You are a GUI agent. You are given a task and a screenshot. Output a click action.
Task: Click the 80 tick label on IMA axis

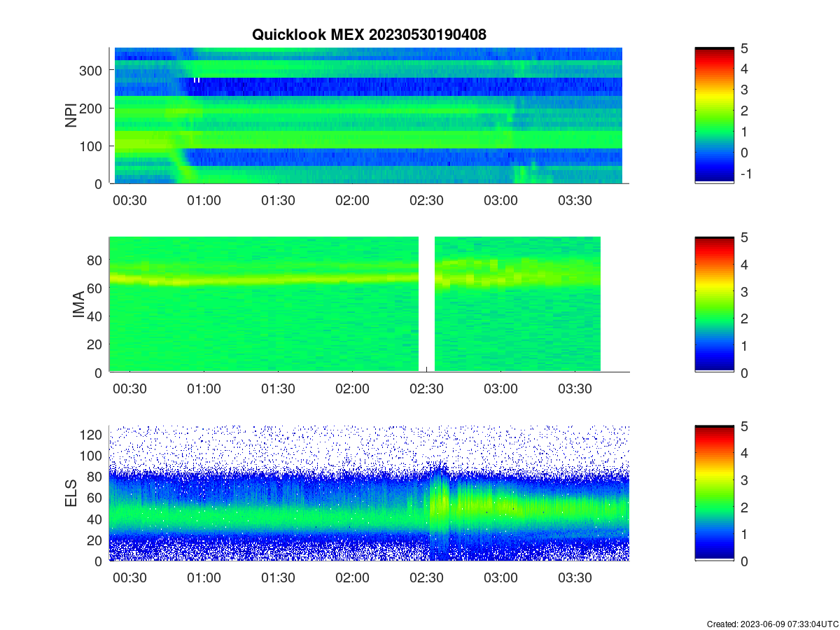[96, 260]
